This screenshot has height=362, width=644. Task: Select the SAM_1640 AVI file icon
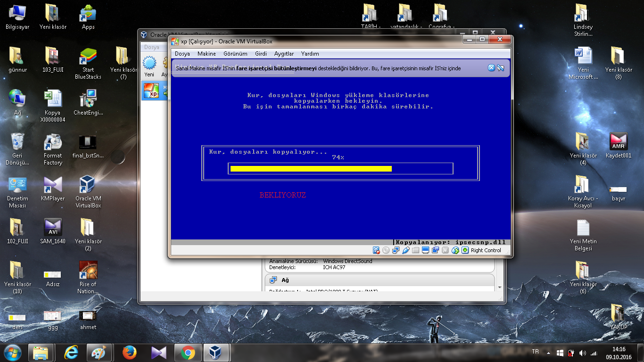point(53,231)
